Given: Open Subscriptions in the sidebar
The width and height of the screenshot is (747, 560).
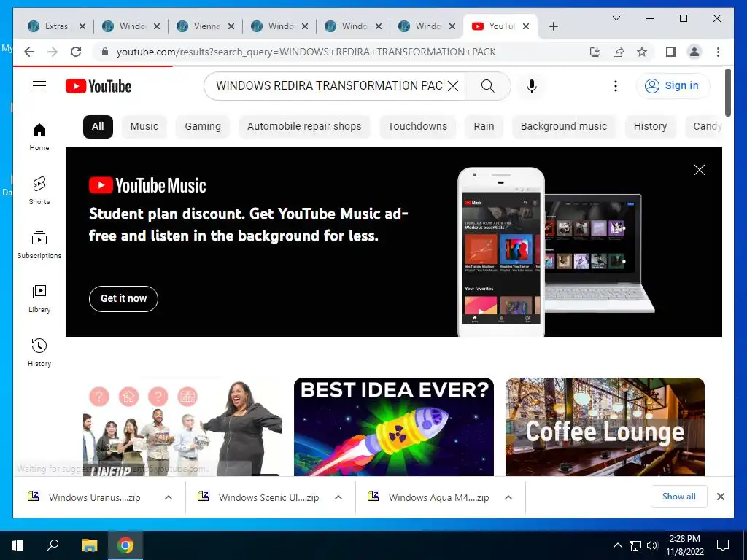Looking at the screenshot, I should [x=39, y=245].
